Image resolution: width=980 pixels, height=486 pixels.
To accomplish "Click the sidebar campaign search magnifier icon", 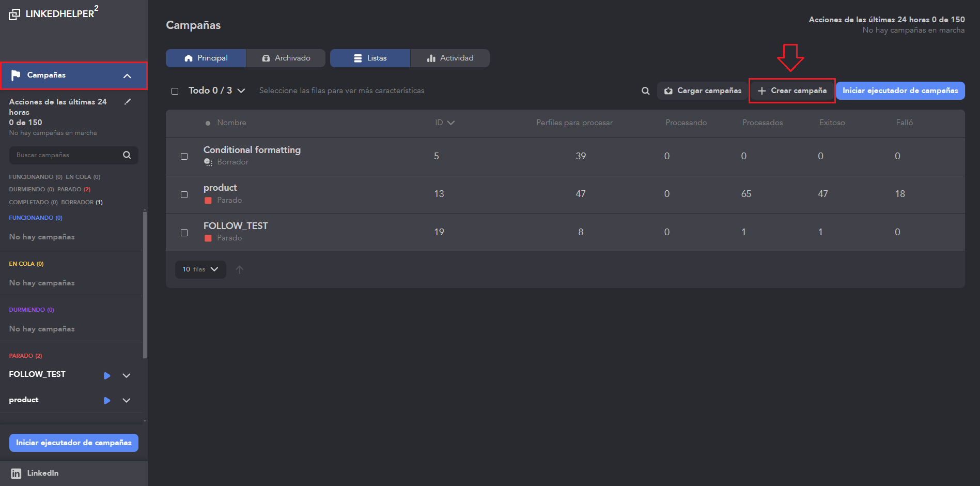I will (127, 155).
